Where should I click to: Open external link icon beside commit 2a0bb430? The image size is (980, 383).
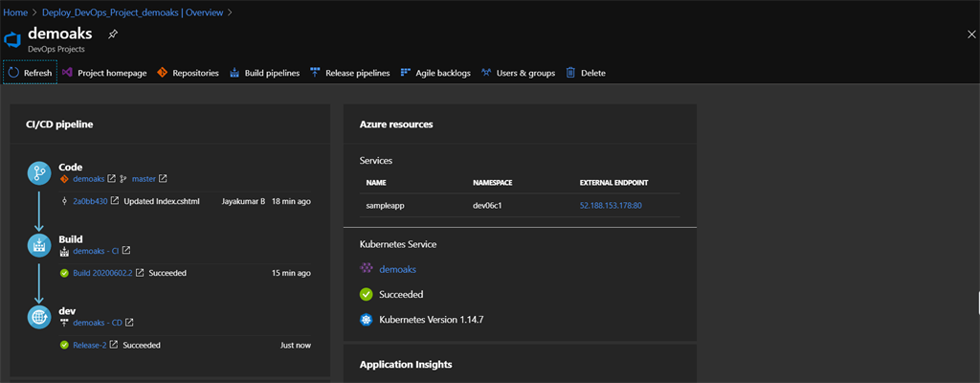[115, 201]
